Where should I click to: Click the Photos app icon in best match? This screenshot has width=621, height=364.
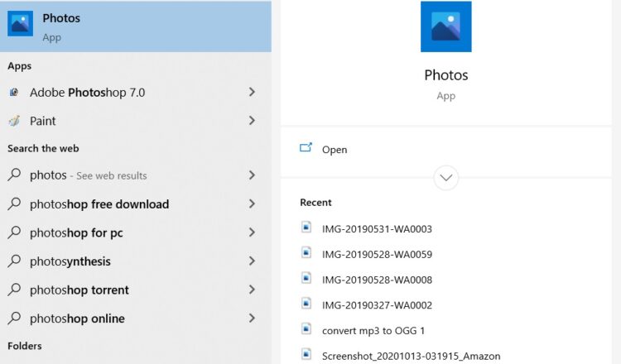click(x=20, y=23)
